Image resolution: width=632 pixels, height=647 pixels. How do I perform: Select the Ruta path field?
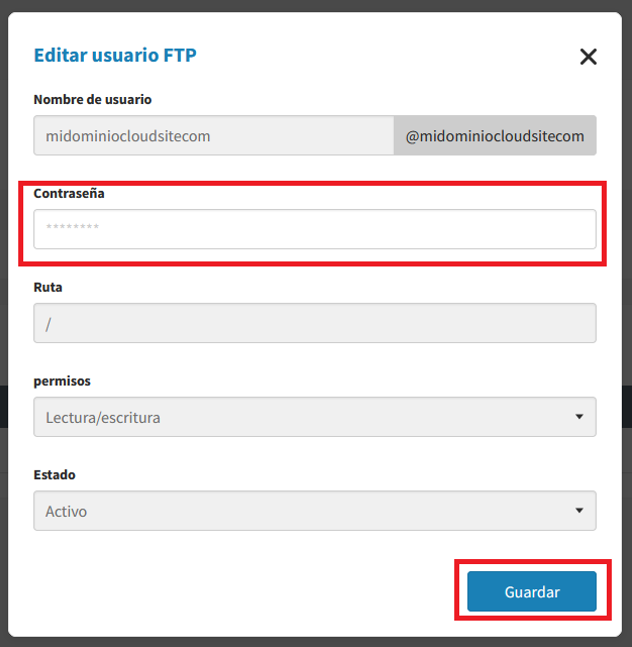coord(315,323)
